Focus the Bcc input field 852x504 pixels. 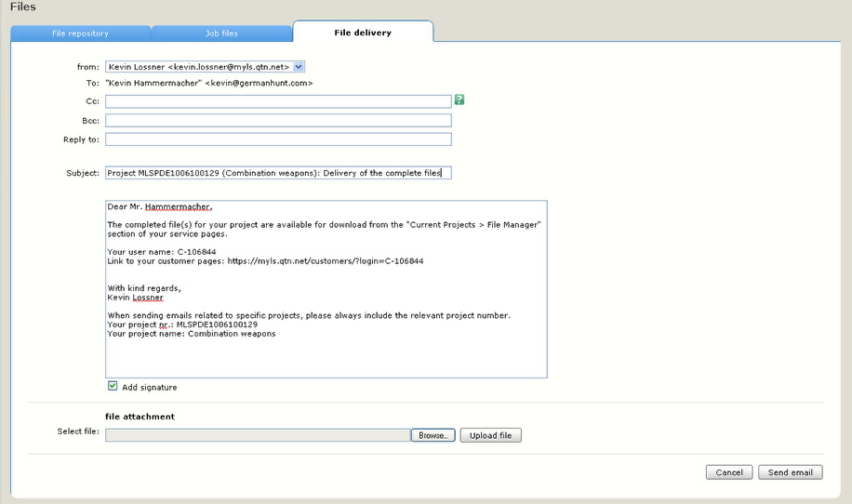tap(278, 121)
